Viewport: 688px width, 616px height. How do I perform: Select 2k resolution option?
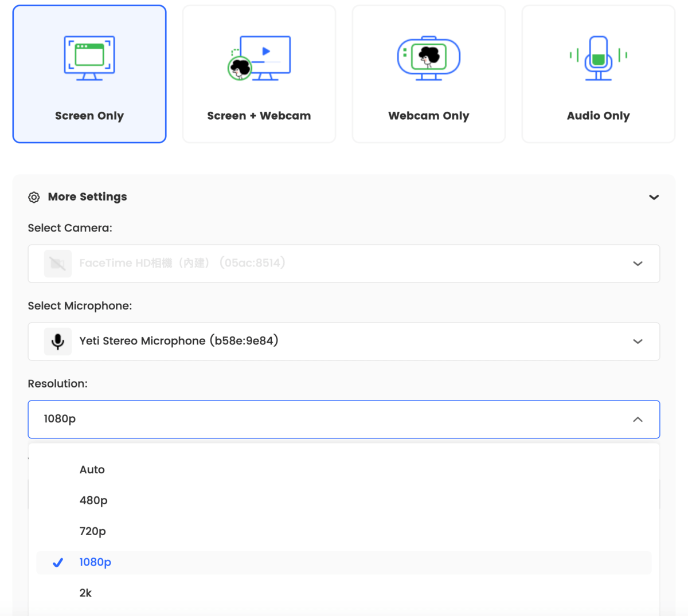click(x=85, y=593)
